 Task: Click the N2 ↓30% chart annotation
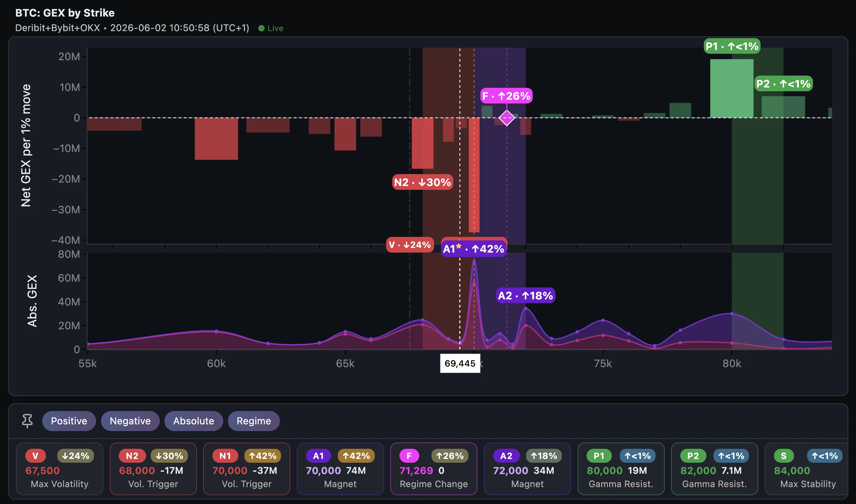coord(422,182)
